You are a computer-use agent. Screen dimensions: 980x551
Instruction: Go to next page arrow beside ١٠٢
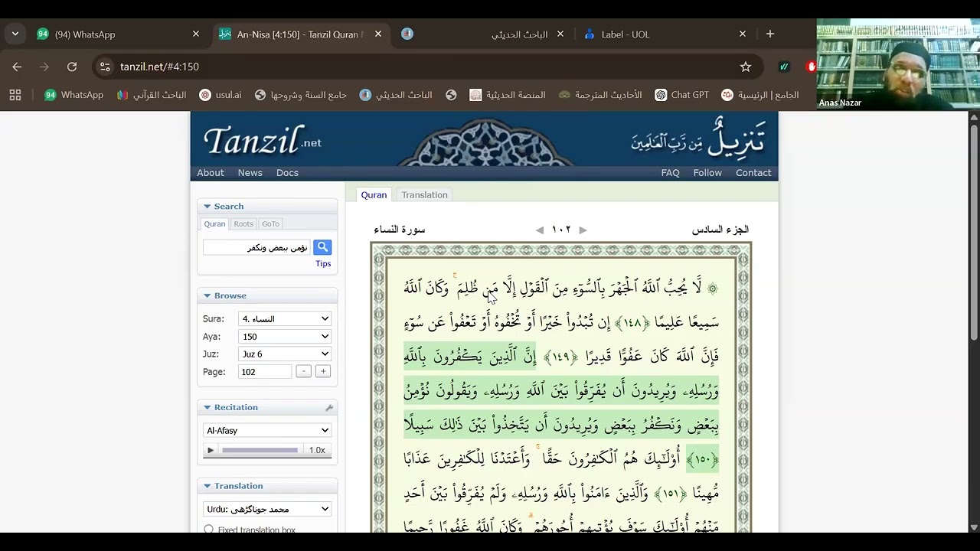583,230
